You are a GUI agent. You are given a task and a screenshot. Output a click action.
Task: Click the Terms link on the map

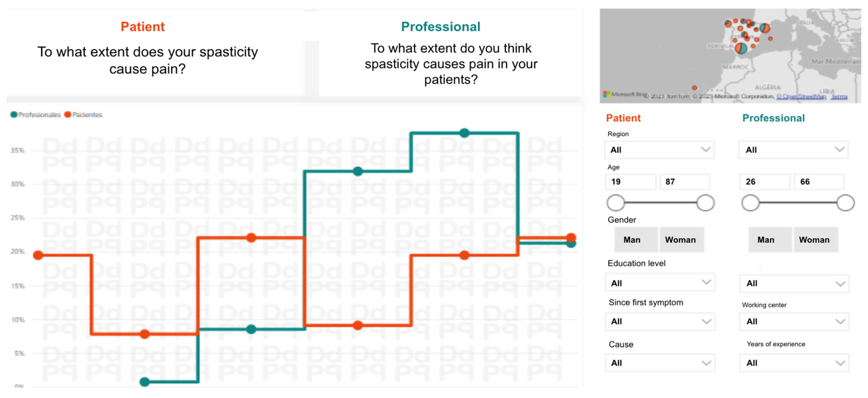coord(839,97)
